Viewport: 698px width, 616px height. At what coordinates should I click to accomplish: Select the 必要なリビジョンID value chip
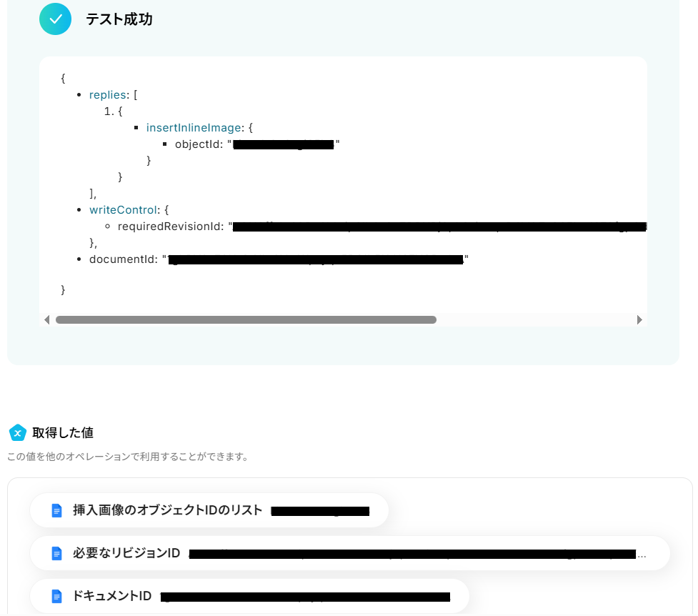coord(350,553)
